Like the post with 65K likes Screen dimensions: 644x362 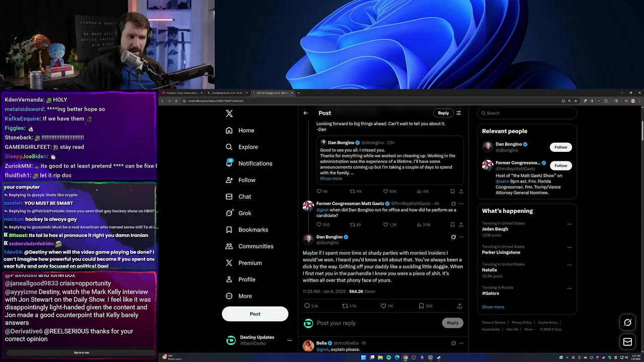click(x=390, y=192)
